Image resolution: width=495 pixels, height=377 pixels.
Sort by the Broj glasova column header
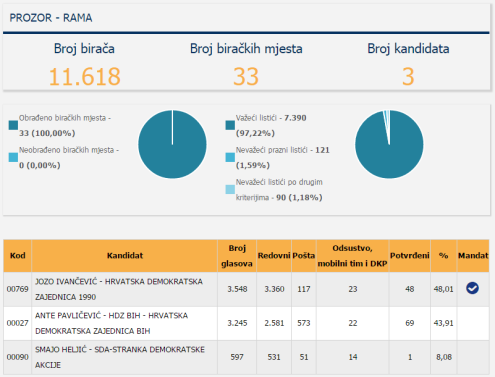(x=237, y=256)
